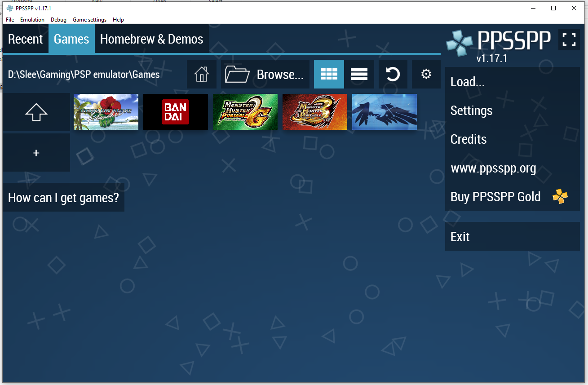The height and width of the screenshot is (385, 588).
Task: Open the Help menu
Action: 119,20
